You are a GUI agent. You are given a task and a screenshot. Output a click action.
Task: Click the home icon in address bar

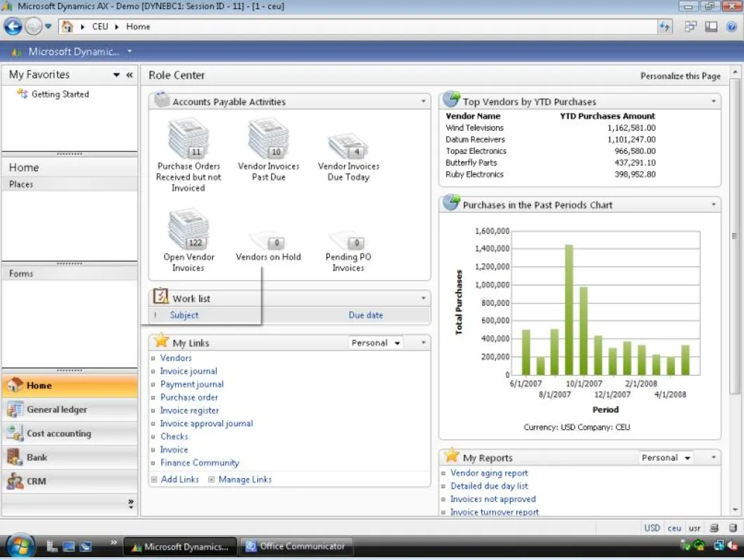[67, 27]
